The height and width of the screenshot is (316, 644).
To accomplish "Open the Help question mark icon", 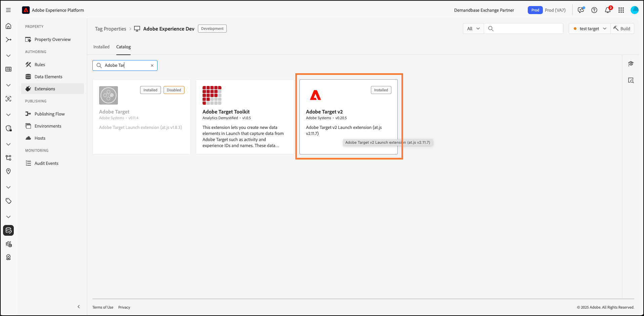I will [594, 10].
